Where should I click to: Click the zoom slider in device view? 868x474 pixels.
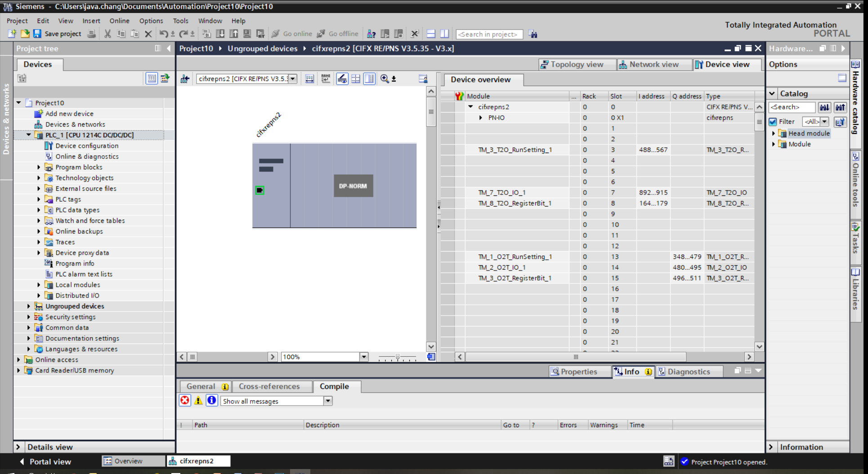(x=398, y=357)
